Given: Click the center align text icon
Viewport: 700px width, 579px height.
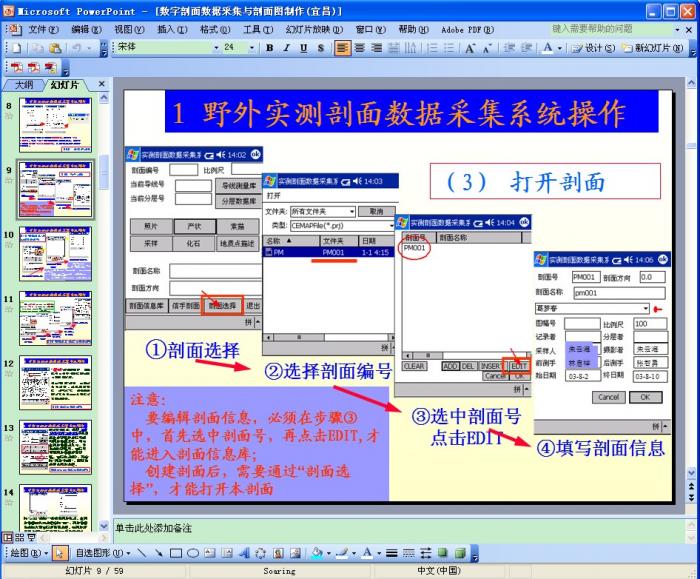Looking at the screenshot, I should [x=359, y=48].
